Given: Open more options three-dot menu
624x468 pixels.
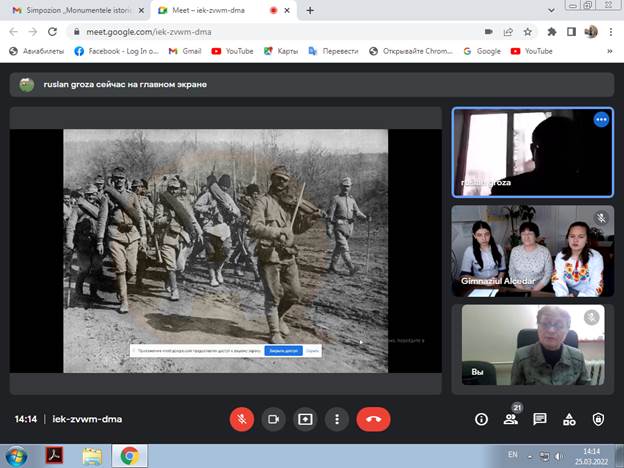Looking at the screenshot, I should click(x=338, y=419).
